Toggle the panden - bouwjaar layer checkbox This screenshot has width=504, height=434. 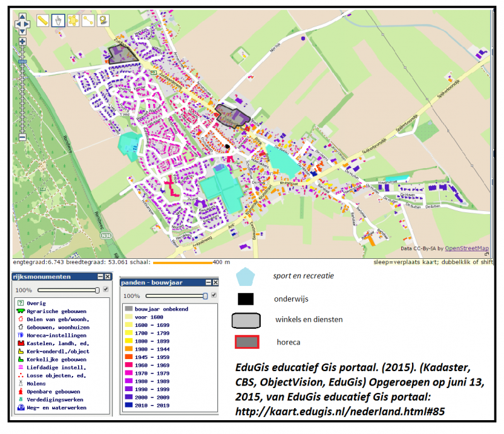pos(214,295)
